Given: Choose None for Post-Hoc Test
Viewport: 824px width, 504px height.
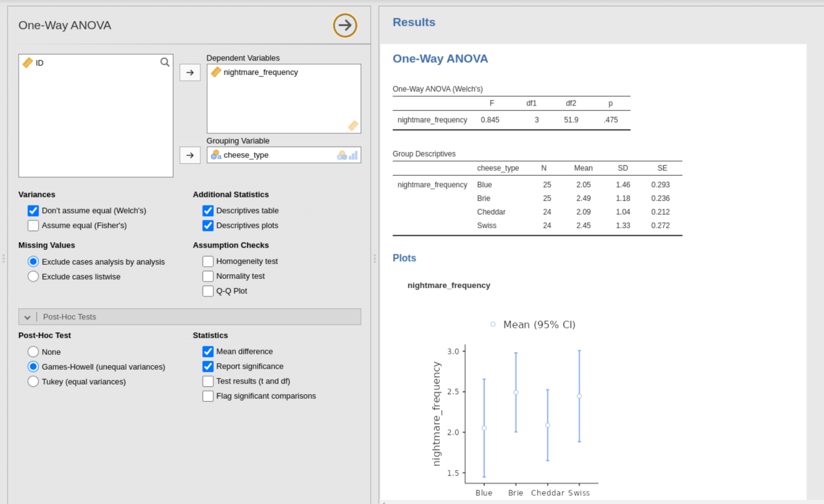Looking at the screenshot, I should tap(33, 352).
